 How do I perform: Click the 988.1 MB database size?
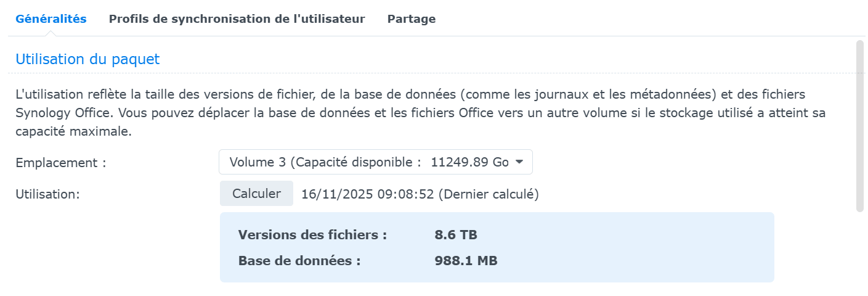coord(466,261)
